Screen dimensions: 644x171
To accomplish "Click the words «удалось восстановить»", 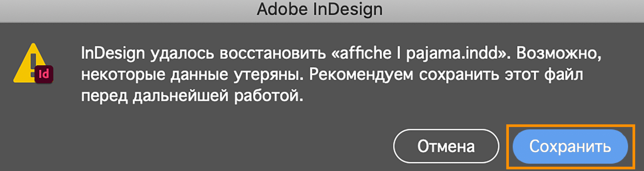I will (238, 53).
